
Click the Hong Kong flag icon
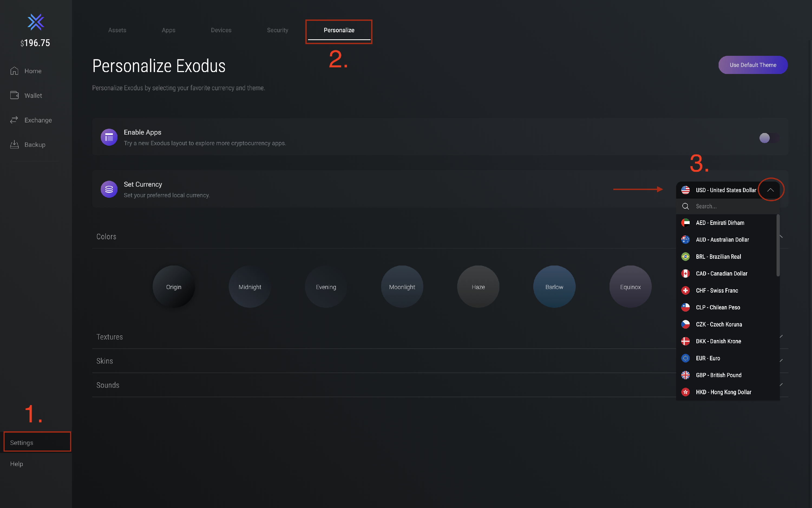pyautogui.click(x=686, y=392)
